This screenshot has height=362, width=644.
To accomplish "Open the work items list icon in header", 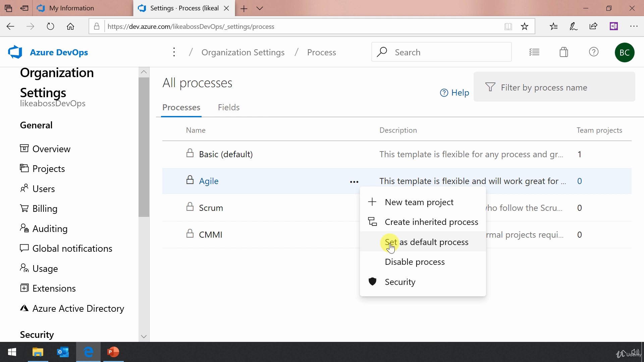I will 534,52.
